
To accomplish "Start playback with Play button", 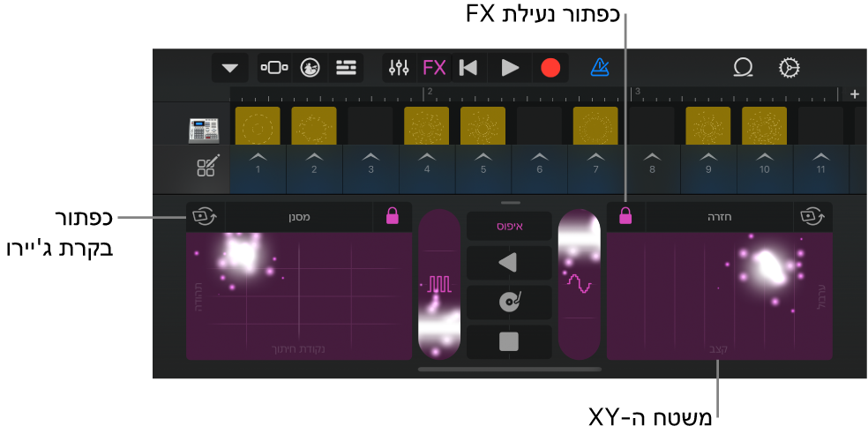I will (x=509, y=68).
